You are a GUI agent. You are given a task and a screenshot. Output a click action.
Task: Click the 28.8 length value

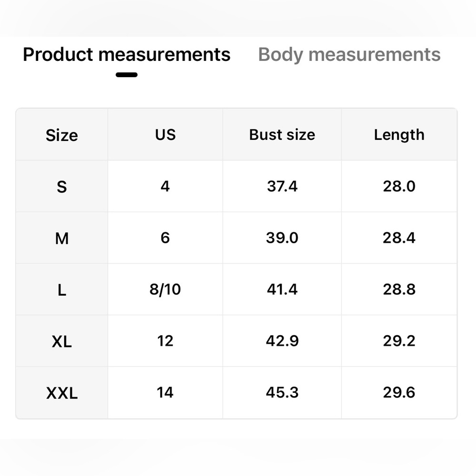tap(399, 289)
